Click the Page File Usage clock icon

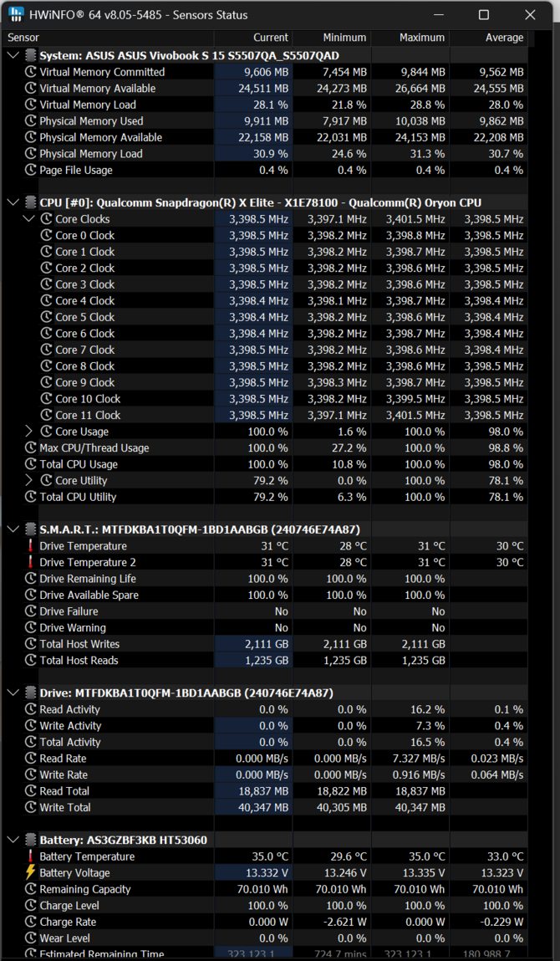[31, 170]
